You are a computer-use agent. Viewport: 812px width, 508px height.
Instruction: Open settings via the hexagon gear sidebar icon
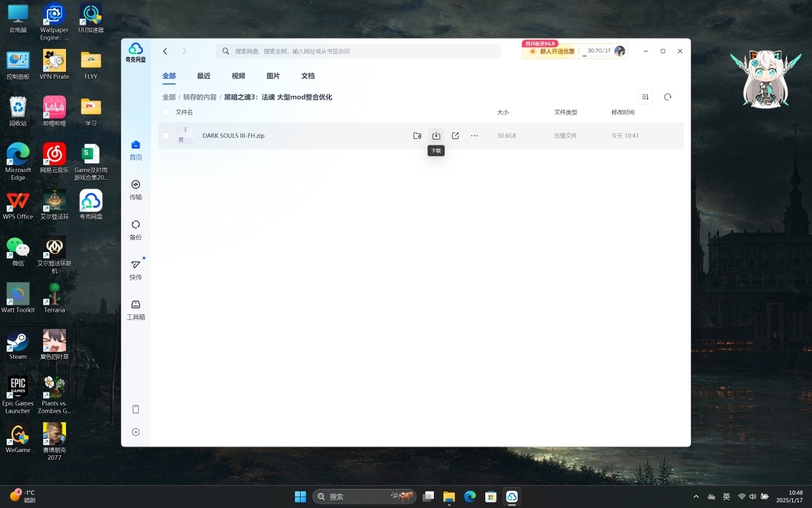136,432
